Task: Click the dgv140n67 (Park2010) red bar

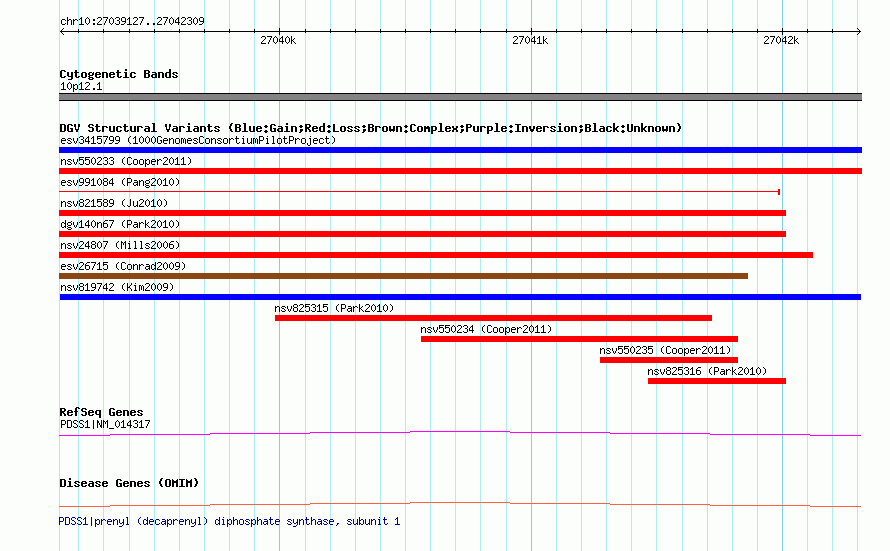Action: click(x=422, y=234)
